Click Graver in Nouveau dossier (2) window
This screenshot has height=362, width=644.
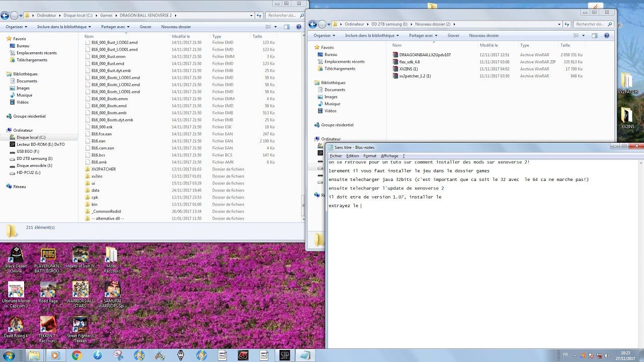tap(453, 36)
